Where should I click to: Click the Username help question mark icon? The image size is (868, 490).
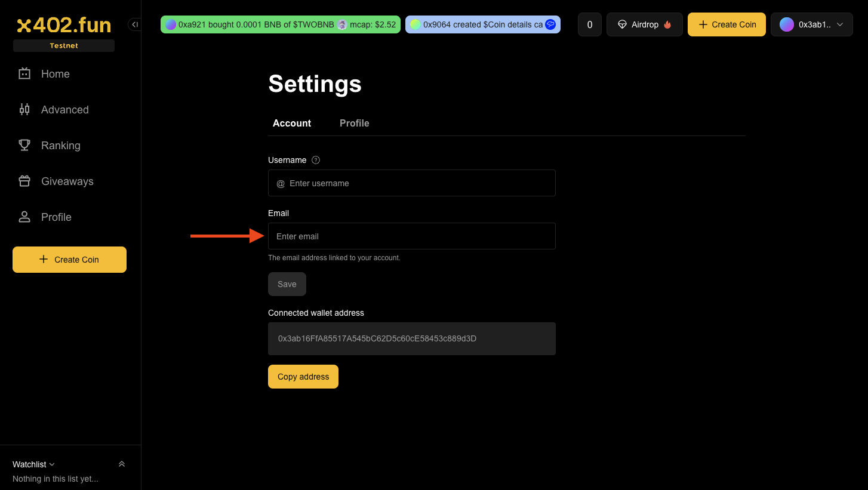[x=316, y=160]
